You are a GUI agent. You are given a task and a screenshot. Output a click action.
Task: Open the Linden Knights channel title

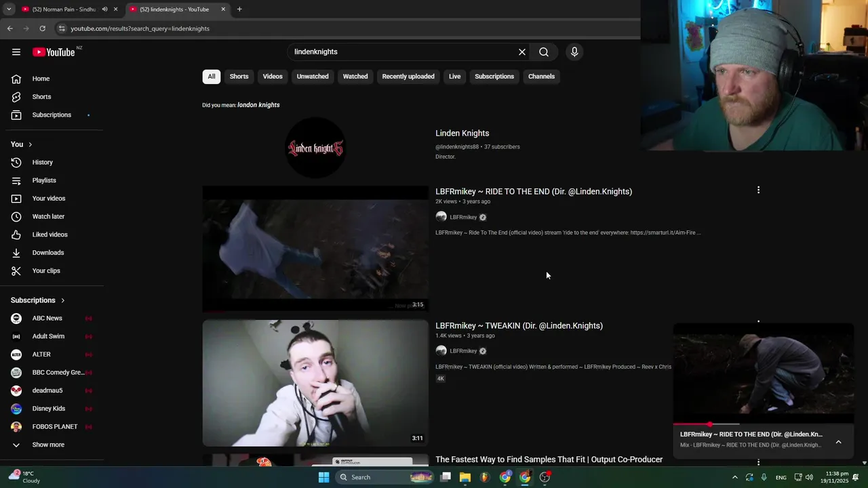(x=462, y=134)
